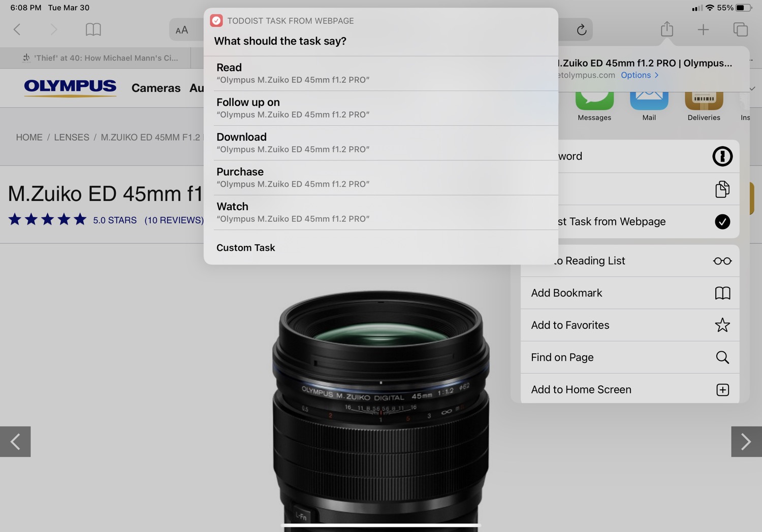This screenshot has width=762, height=532.
Task: Select Find on Page
Action: pyautogui.click(x=630, y=357)
